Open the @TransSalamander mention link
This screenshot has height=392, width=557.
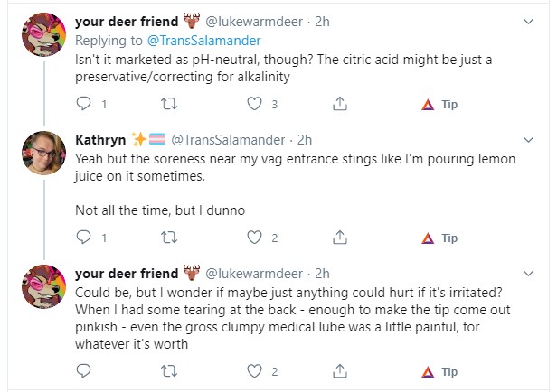[204, 41]
